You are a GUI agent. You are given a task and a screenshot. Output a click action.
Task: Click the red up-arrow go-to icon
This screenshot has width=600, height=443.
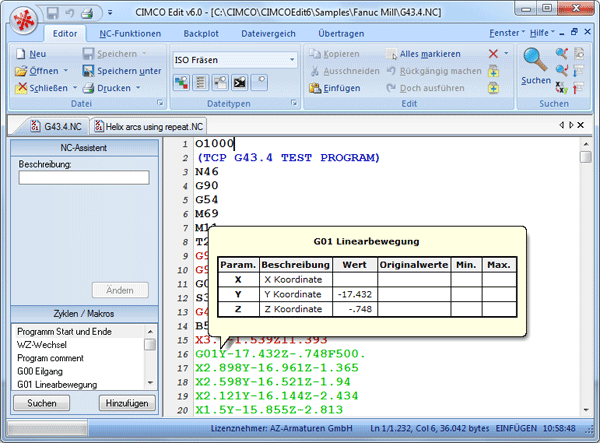[579, 88]
